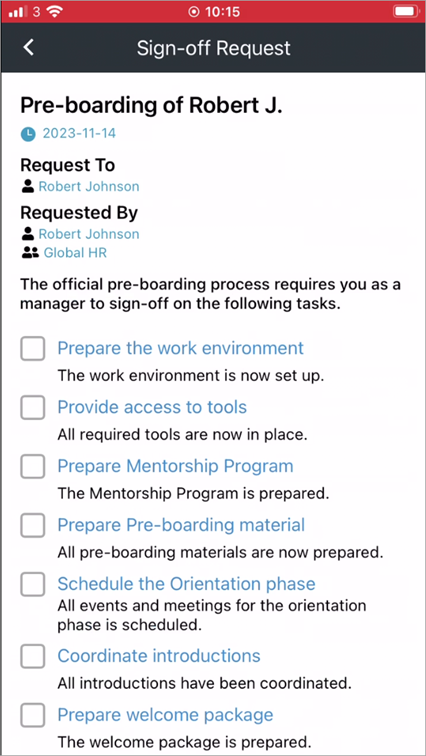
Task: Click the group icon beside Global HR
Action: [x=30, y=253]
